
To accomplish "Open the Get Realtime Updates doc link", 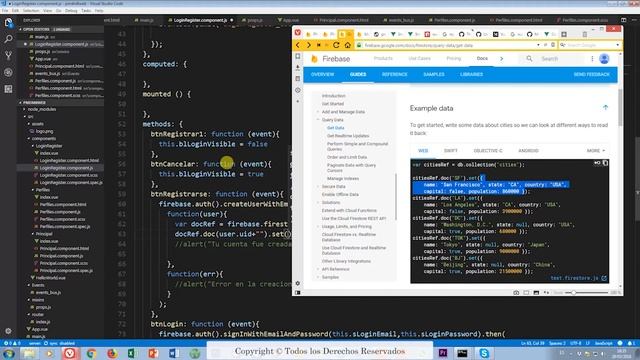I will tap(348, 136).
